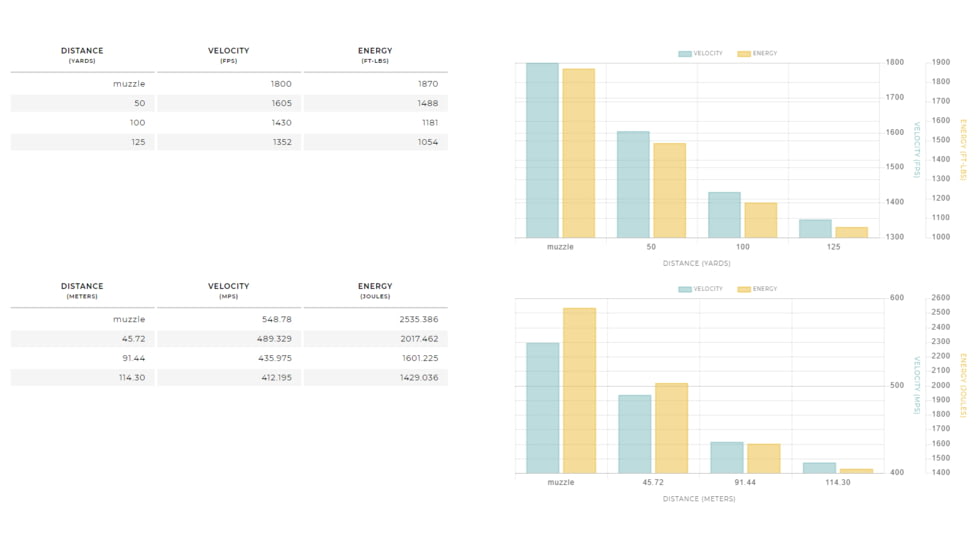The width and height of the screenshot is (978, 550).
Task: Toggle the Energy legend in the meters chart
Action: 757,289
